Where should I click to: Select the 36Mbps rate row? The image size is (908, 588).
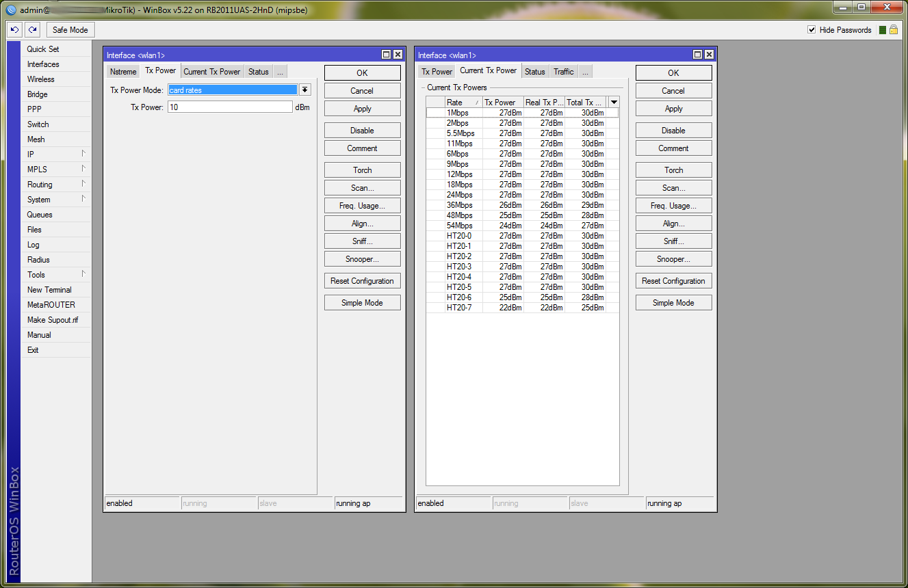click(523, 205)
